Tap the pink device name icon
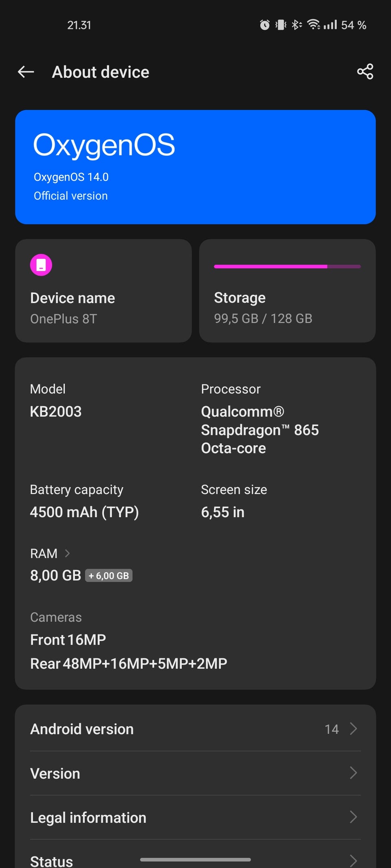This screenshot has width=391, height=868. [x=41, y=265]
